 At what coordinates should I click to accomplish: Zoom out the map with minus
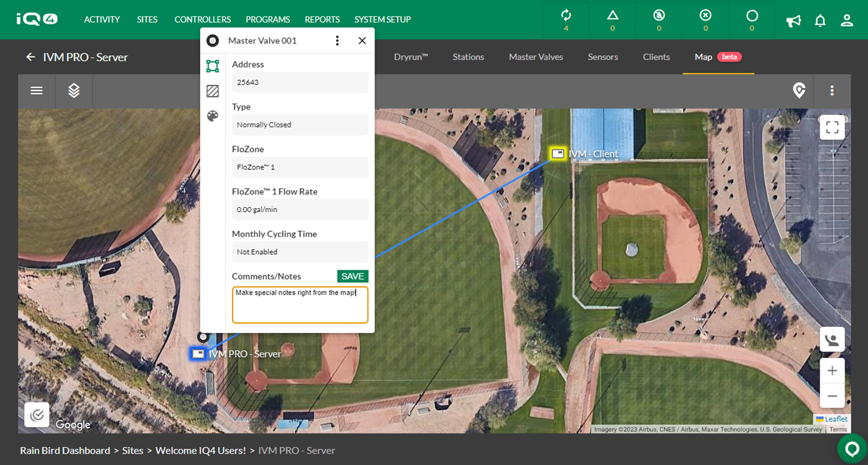832,396
